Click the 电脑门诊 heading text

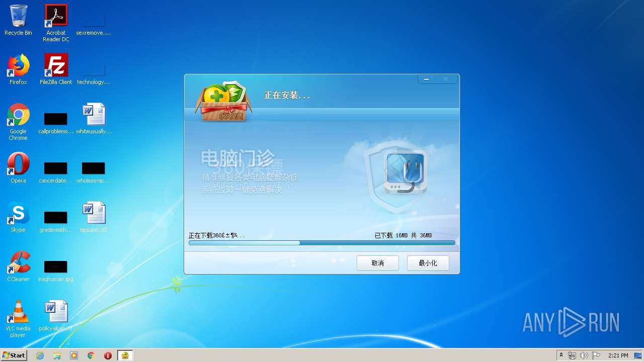point(238,158)
